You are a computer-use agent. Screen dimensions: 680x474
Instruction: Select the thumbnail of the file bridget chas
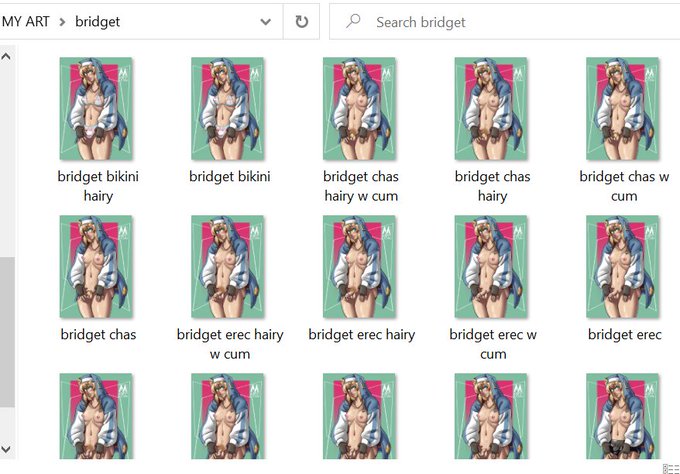coord(96,267)
